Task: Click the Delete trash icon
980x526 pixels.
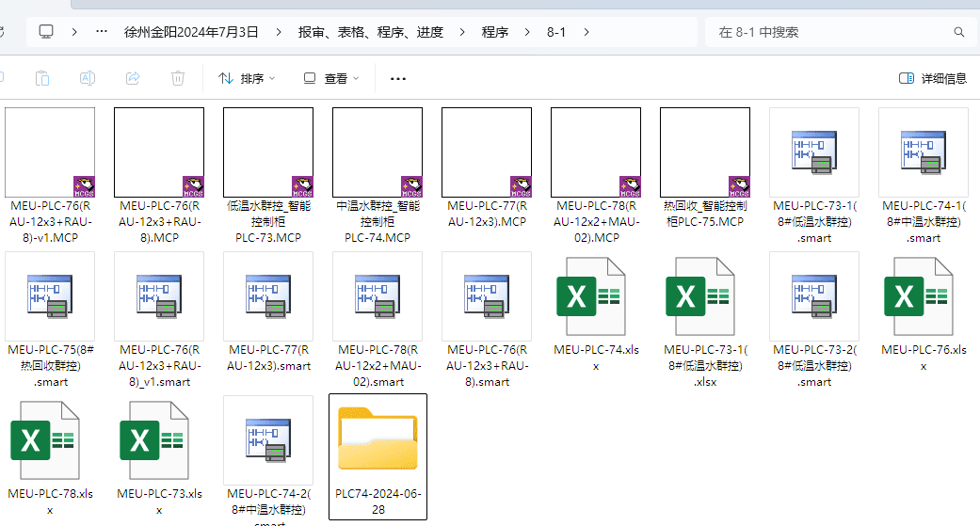Action: 178,78
